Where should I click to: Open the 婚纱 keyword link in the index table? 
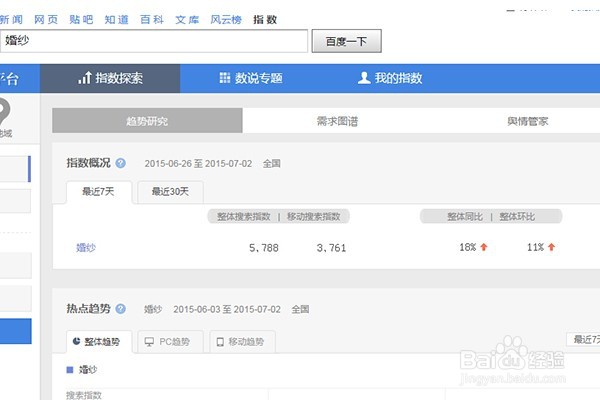pyautogui.click(x=86, y=248)
